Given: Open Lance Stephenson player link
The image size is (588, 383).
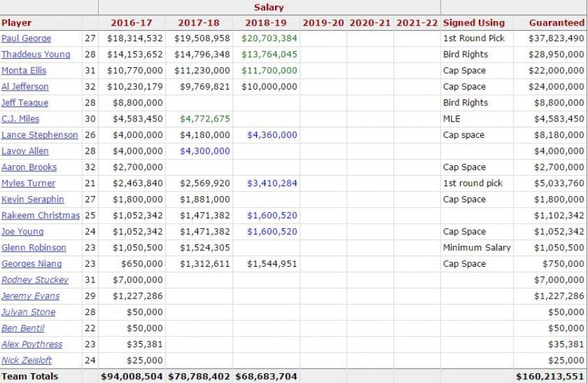Looking at the screenshot, I should point(40,135).
